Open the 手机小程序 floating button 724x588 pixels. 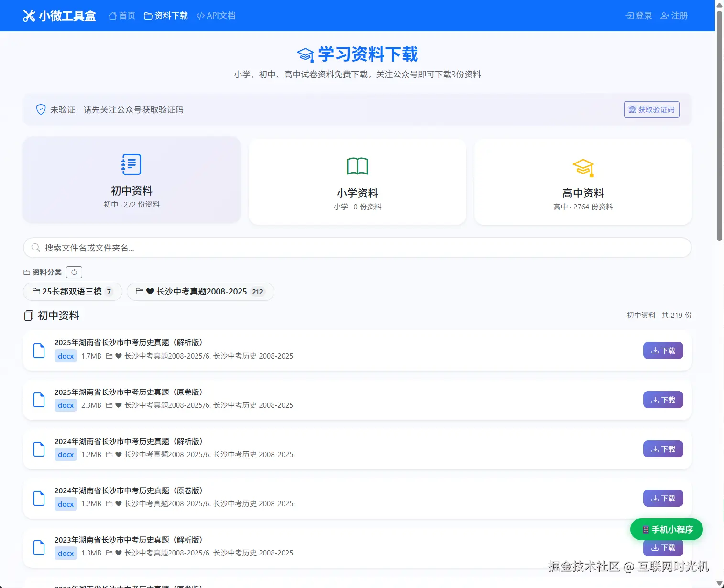tap(667, 529)
